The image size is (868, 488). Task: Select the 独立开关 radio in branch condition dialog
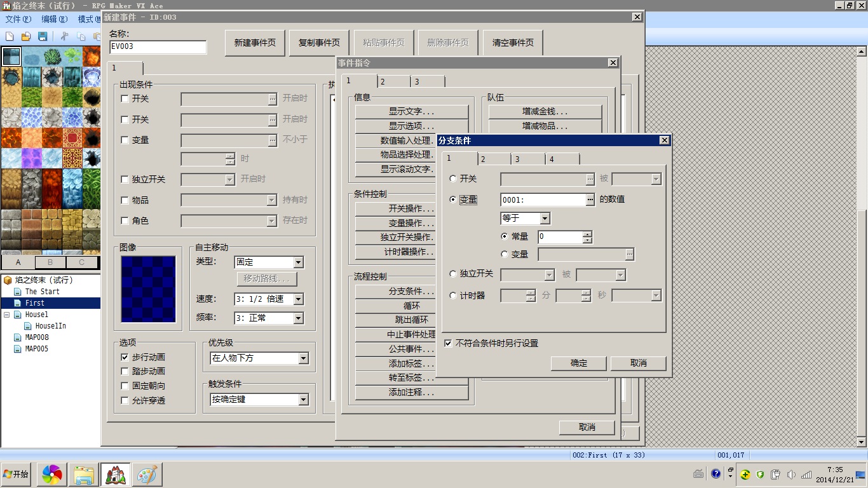click(x=453, y=274)
